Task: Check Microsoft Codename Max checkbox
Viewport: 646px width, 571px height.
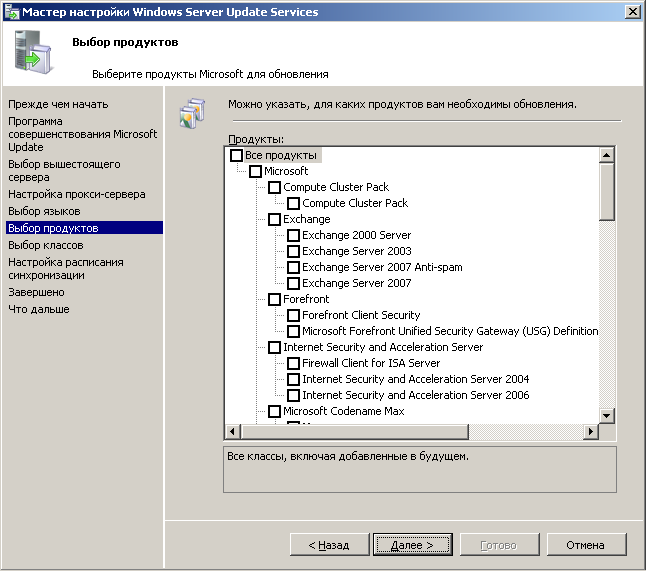Action: pos(274,411)
